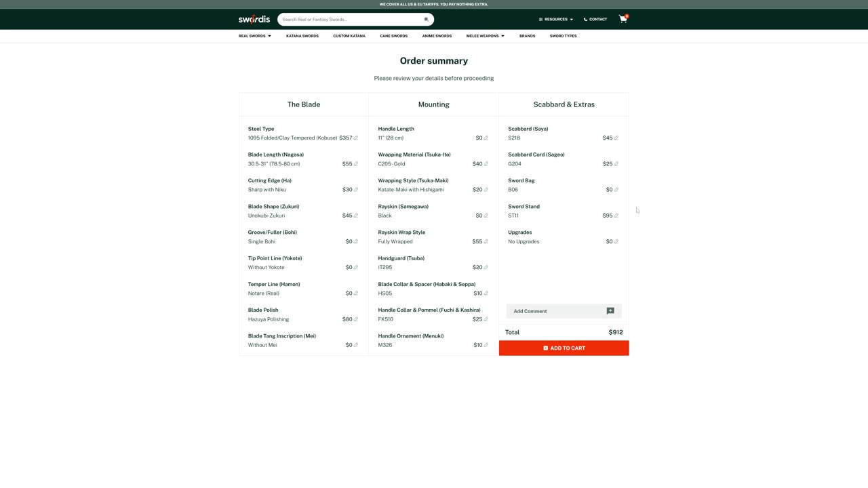Click the tariffs announcement banner text

[434, 4]
